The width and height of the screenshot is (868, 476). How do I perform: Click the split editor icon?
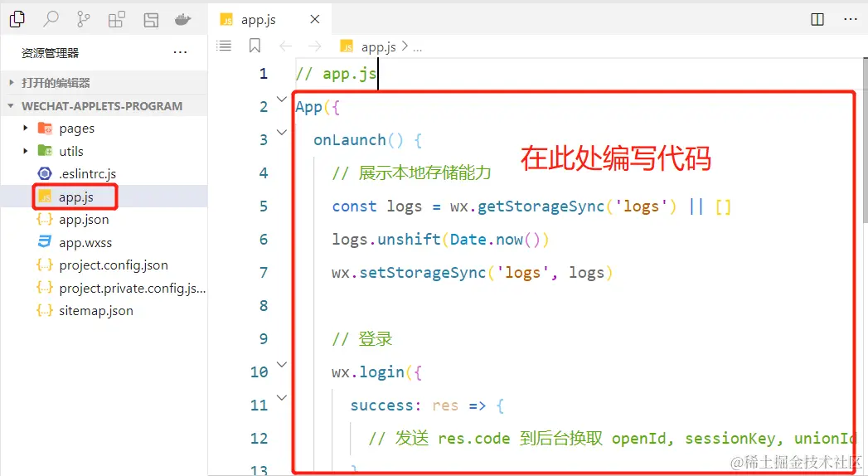click(817, 19)
